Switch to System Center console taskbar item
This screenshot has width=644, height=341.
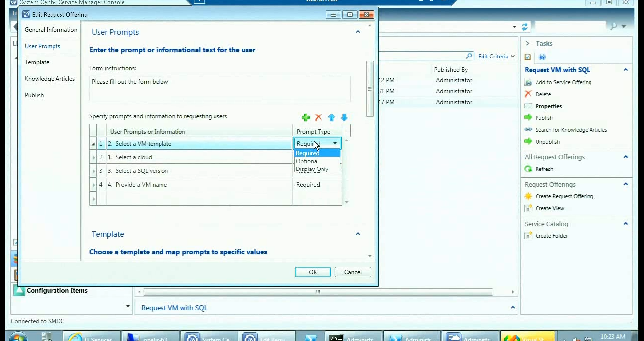(x=208, y=337)
